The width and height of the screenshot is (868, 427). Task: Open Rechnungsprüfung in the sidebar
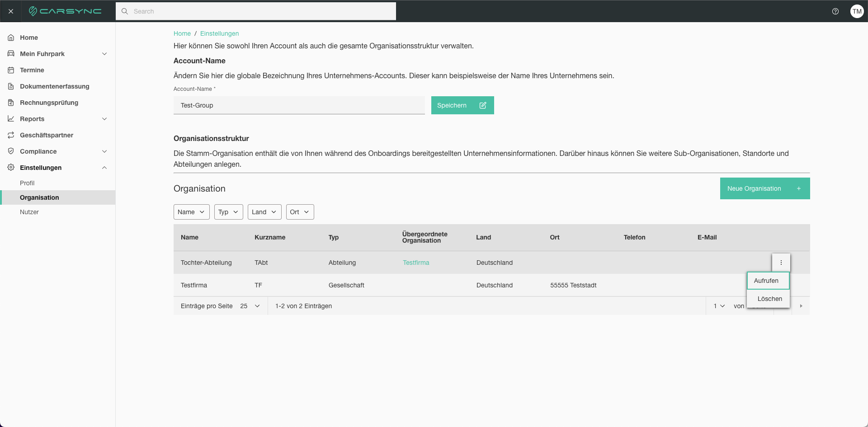[x=49, y=103]
